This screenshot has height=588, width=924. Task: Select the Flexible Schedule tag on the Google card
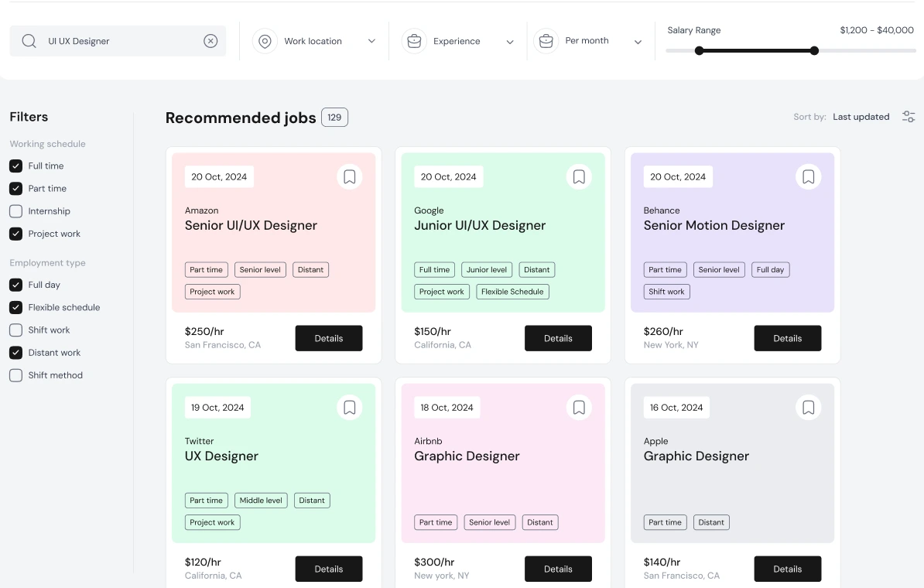(512, 292)
